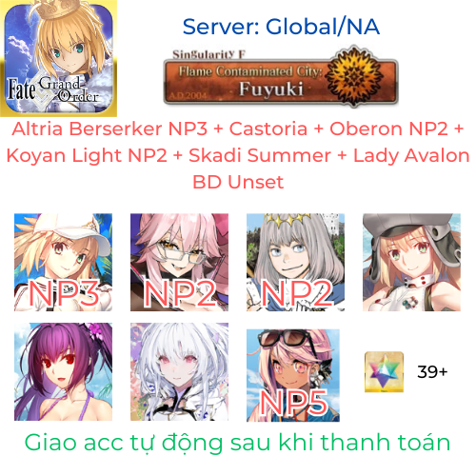This screenshot has height=476, width=476.
Task: Select the Castoria portrait with gray cap
Action: (411, 262)
